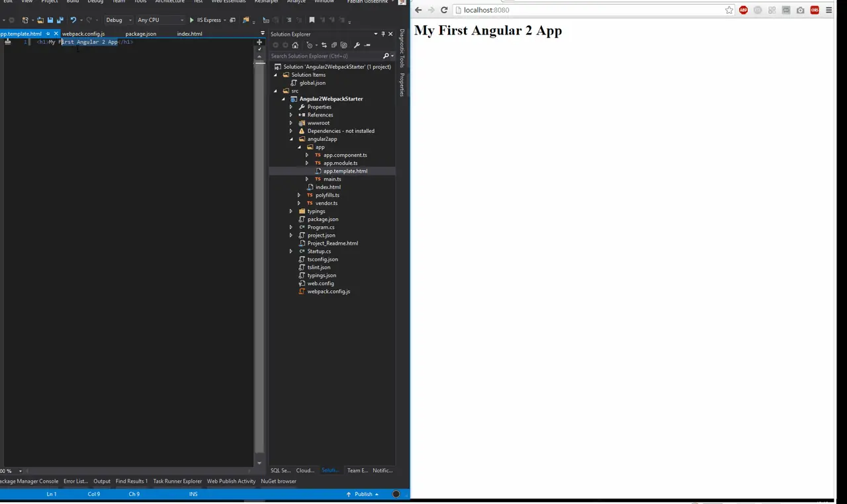Toggle pin on app.template.html tab
The width and height of the screenshot is (847, 504).
pyautogui.click(x=48, y=34)
